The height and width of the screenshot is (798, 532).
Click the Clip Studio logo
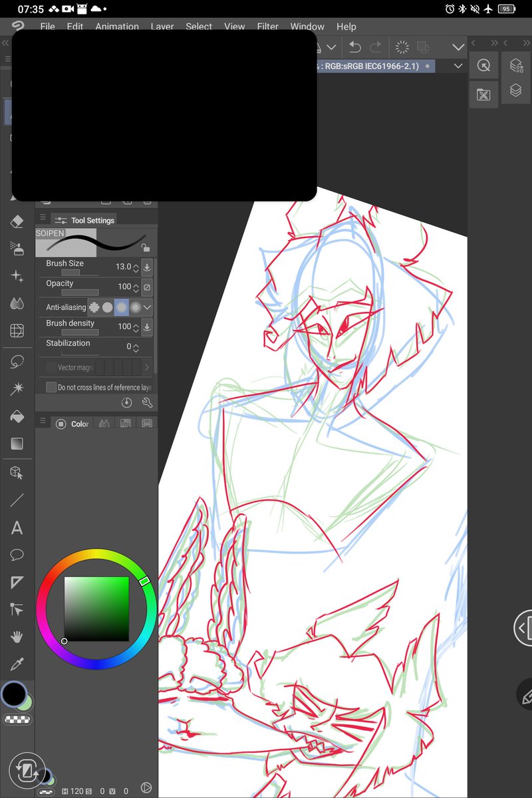pyautogui.click(x=18, y=27)
